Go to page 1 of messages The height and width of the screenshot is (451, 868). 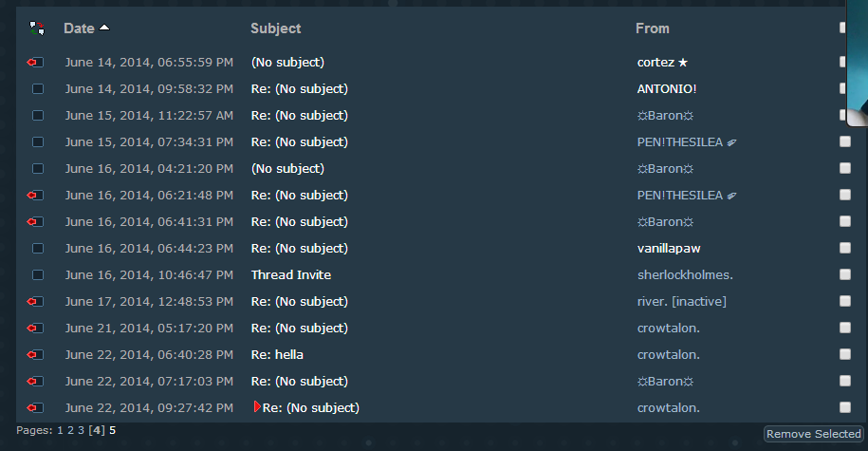(x=60, y=430)
